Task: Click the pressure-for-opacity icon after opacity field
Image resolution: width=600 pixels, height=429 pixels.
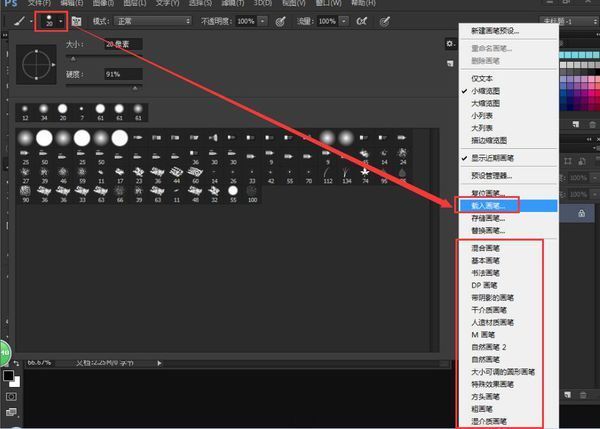Action: tap(279, 20)
